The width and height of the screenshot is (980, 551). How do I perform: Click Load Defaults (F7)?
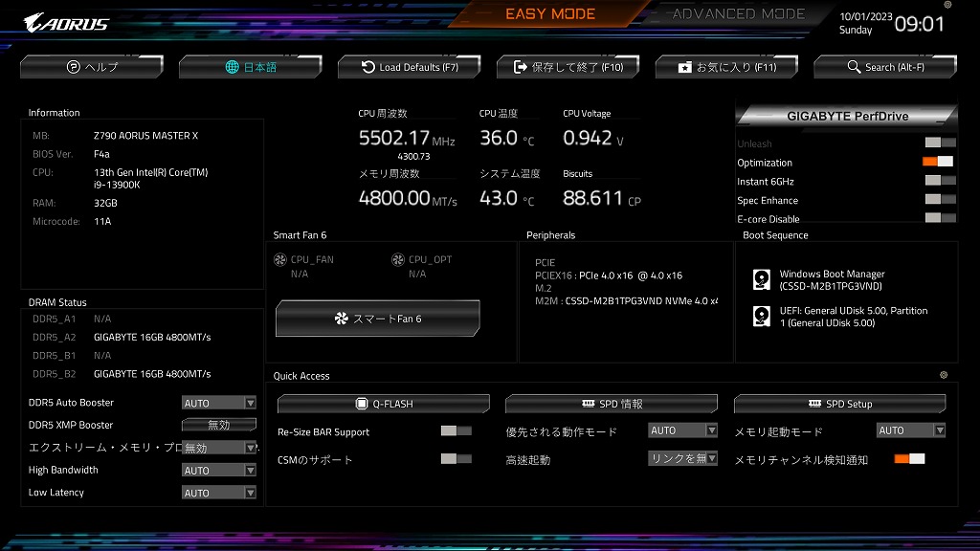click(x=410, y=67)
